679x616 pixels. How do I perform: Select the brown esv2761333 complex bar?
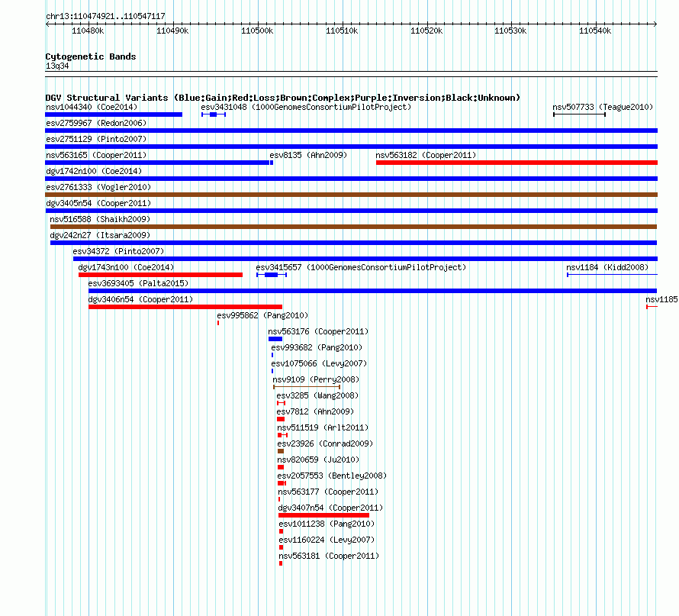(x=351, y=195)
